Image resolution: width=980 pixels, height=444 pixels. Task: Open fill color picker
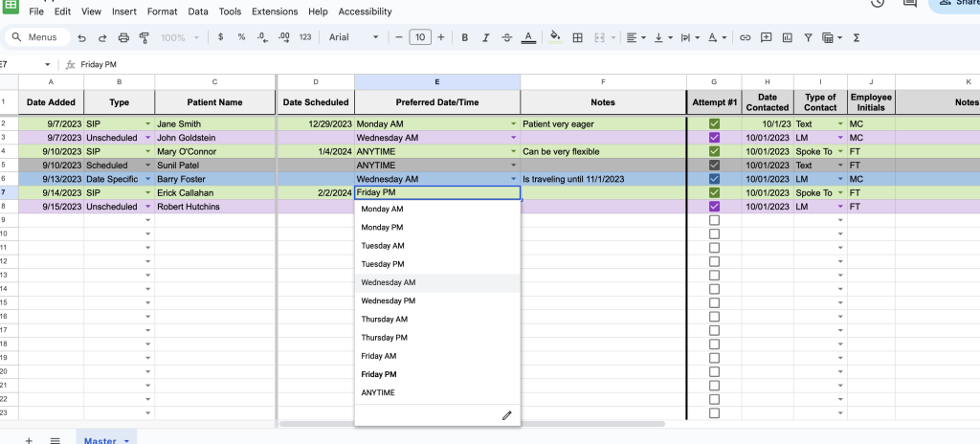tap(555, 37)
